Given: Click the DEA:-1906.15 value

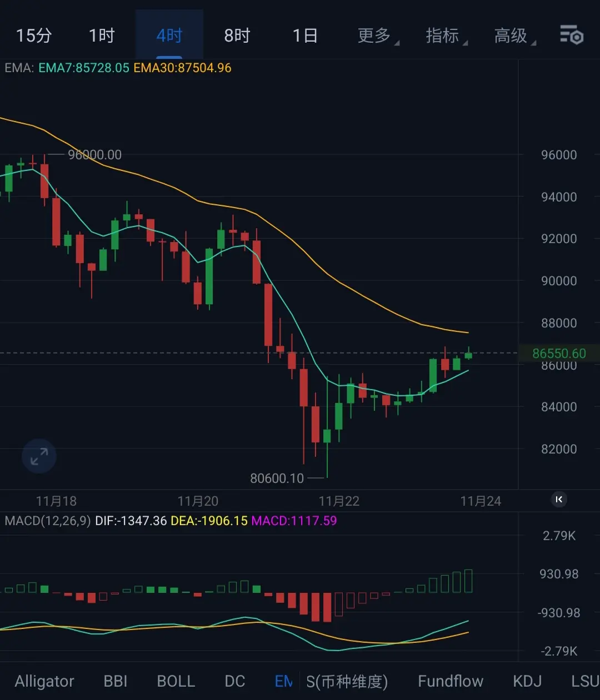Looking at the screenshot, I should (x=209, y=521).
